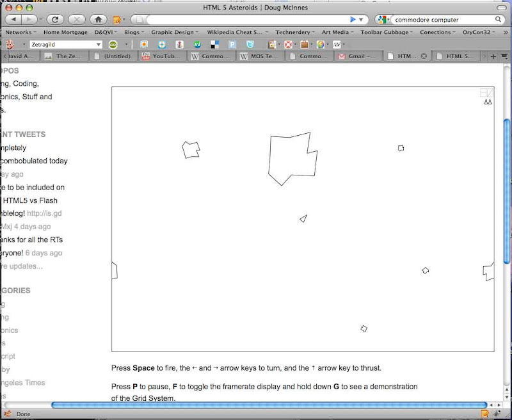Click the orange-dot square toolbar icon
Image resolution: width=512 pixels, height=420 pixels.
(144, 44)
